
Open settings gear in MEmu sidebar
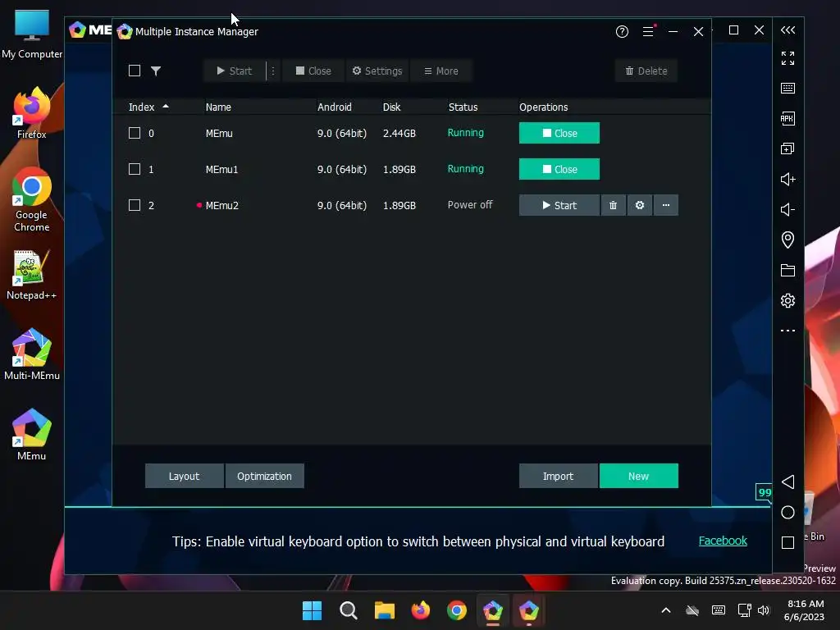[x=787, y=300]
